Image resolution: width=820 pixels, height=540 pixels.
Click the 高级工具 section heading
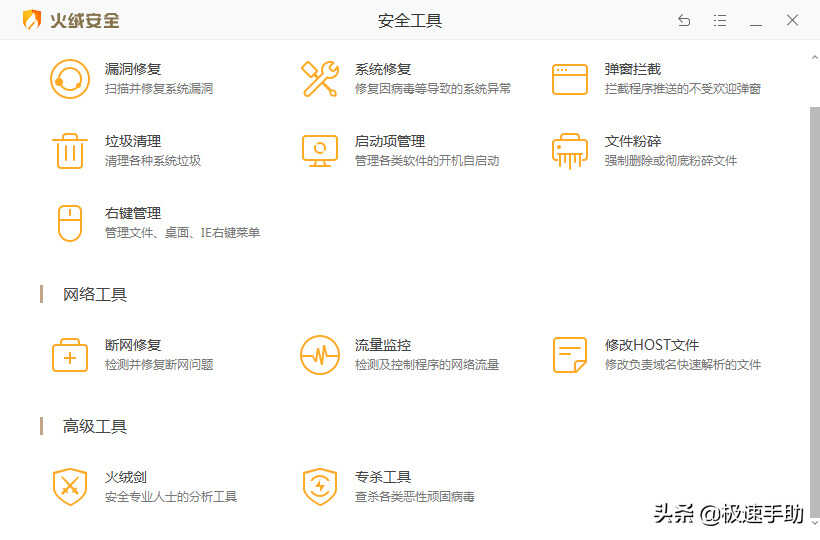pyautogui.click(x=95, y=427)
